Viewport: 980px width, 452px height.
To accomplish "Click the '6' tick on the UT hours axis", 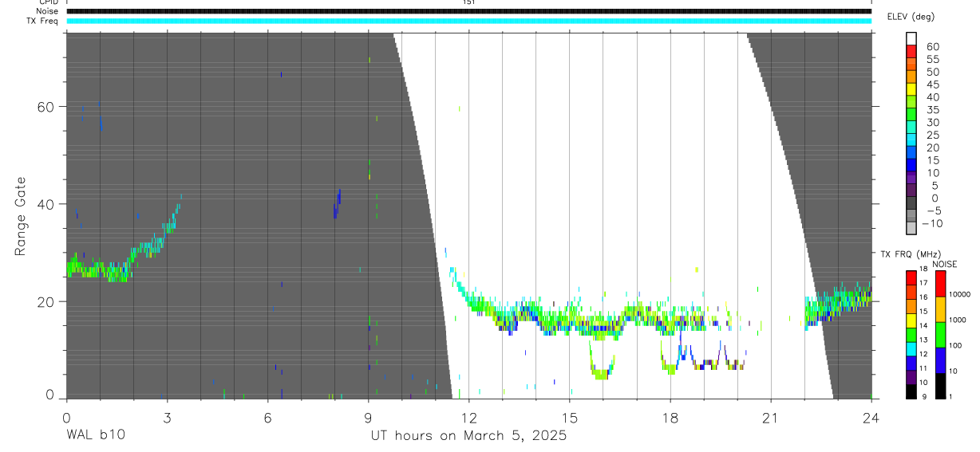I will (x=267, y=417).
